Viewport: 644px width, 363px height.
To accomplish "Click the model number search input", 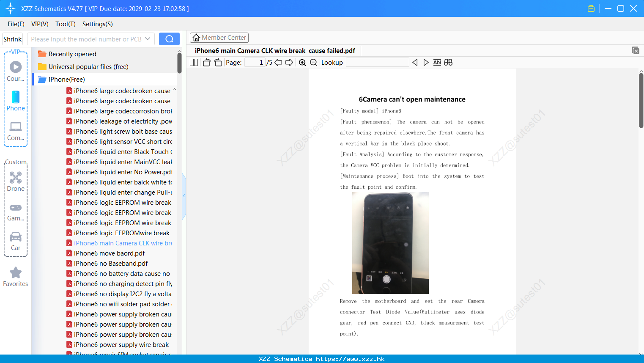I will [x=86, y=39].
